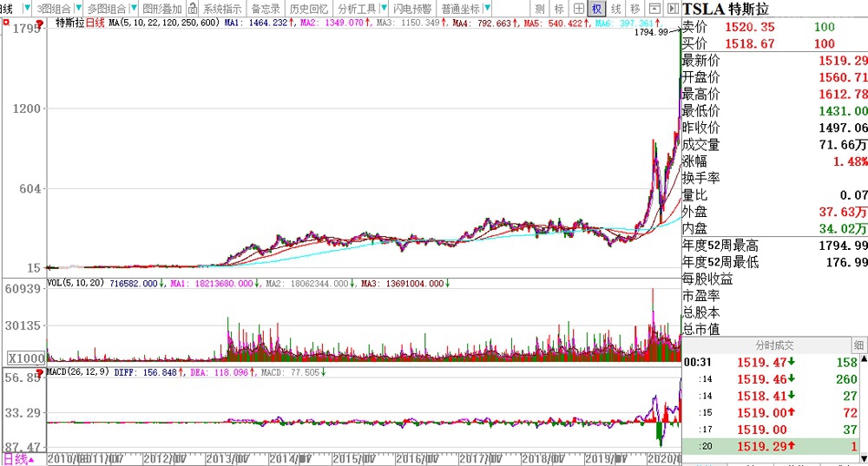This screenshot has width=868, height=466.
Task: Expand the 分析工具 dropdown arrow
Action: click(x=383, y=8)
